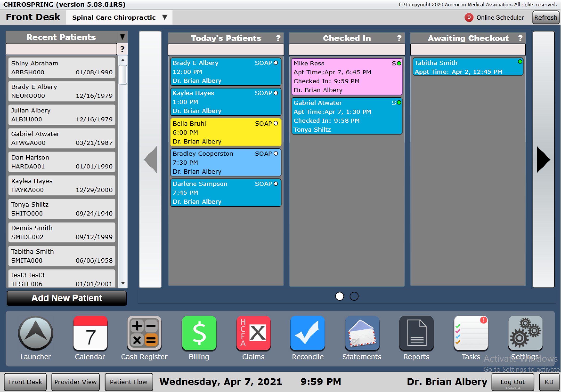The height and width of the screenshot is (392, 561).
Task: Toggle green status dot on Mike Ross
Action: click(399, 64)
